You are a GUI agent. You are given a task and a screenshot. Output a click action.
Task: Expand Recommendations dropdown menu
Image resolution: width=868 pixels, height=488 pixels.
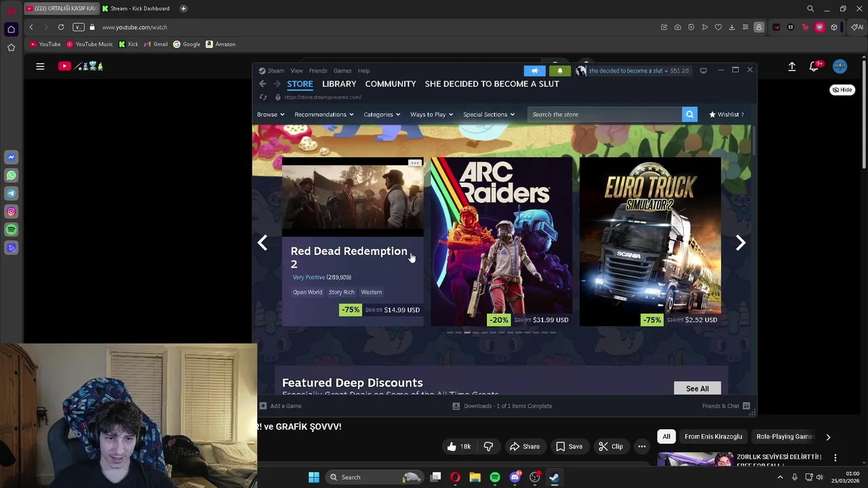pos(324,115)
